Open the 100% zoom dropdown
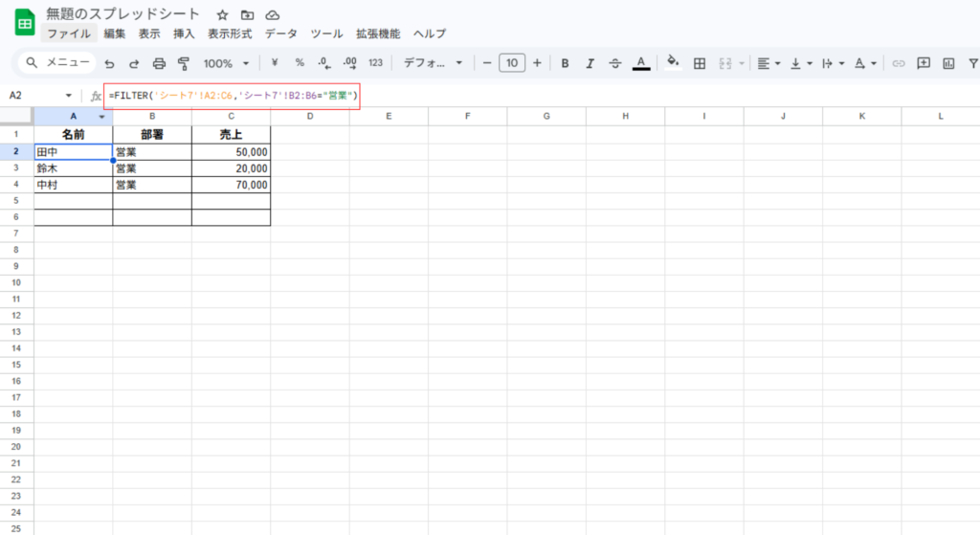 coord(226,63)
